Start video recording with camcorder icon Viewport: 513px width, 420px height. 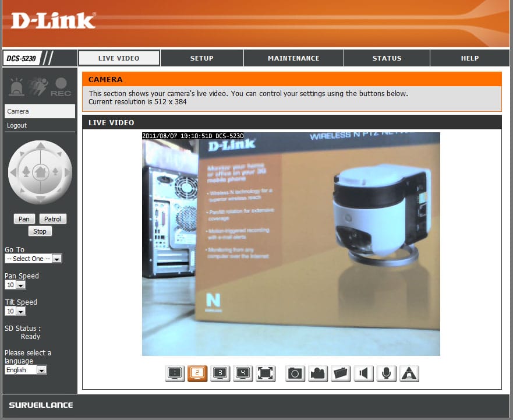[x=318, y=373]
